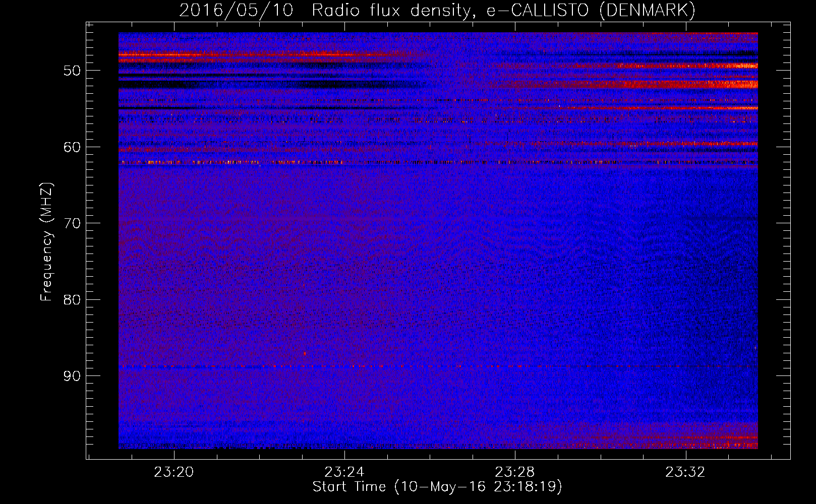Image resolution: width=816 pixels, height=504 pixels.
Task: Click the 'Start Time (10-May-16 23:18:19)' label
Action: 437,487
